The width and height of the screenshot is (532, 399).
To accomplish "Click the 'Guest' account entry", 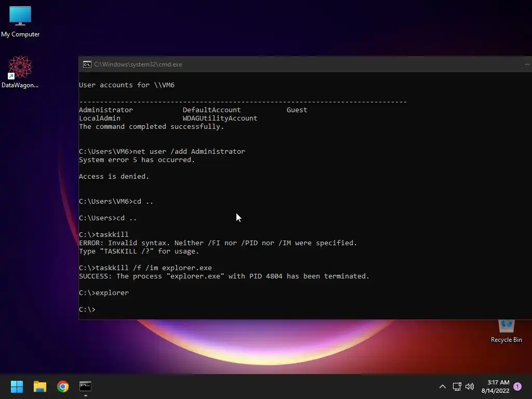I will tap(297, 110).
